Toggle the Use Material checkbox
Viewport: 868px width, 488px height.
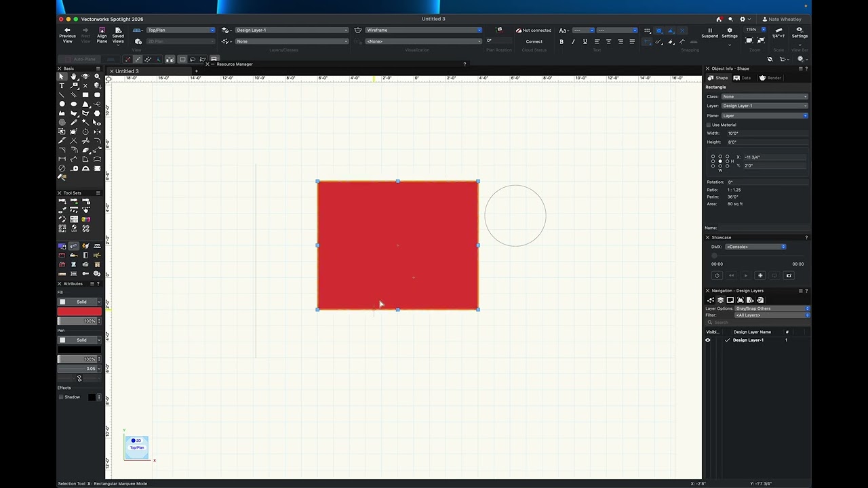click(x=709, y=125)
